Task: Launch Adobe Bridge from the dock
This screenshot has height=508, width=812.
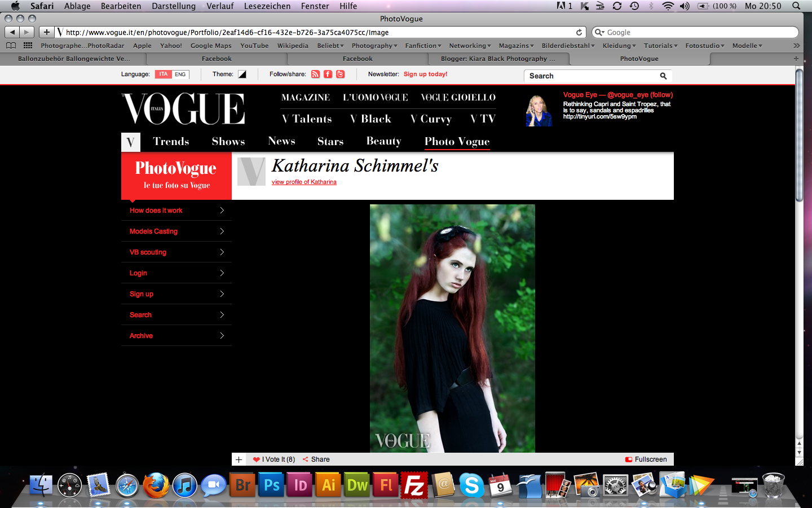Action: [242, 485]
